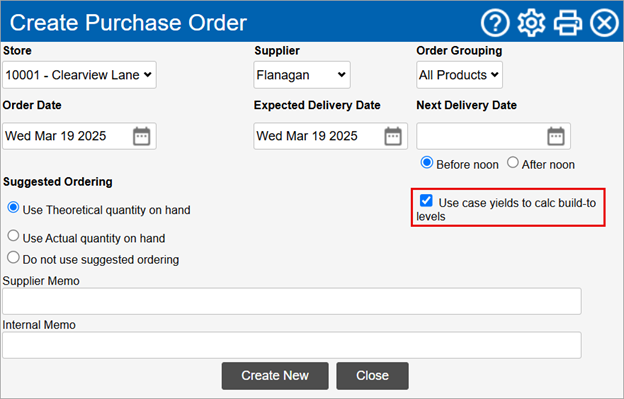
Task: Select the After noon radio button
Action: click(513, 162)
